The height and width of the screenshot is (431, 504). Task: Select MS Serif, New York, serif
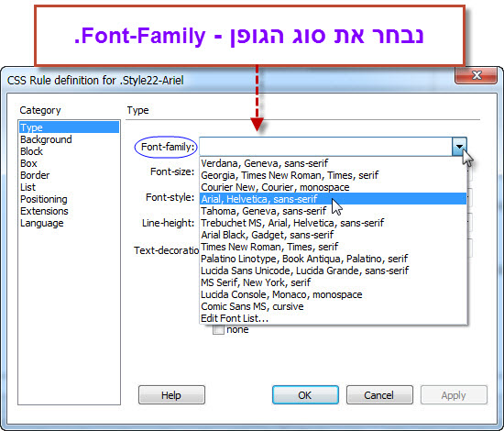point(333,282)
